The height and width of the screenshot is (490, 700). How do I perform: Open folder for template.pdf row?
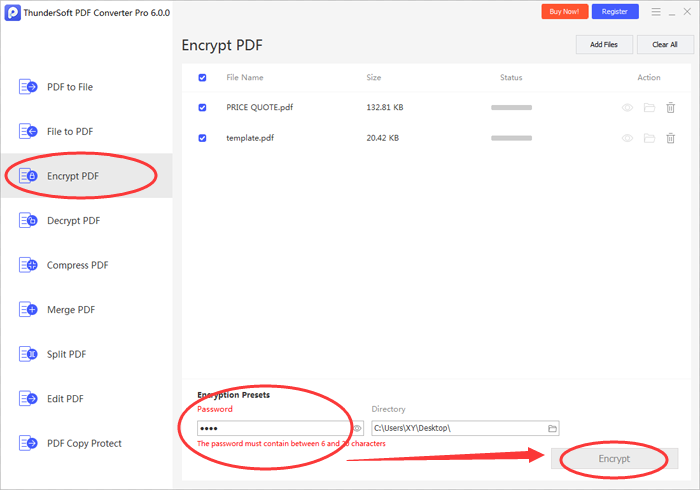tap(649, 138)
